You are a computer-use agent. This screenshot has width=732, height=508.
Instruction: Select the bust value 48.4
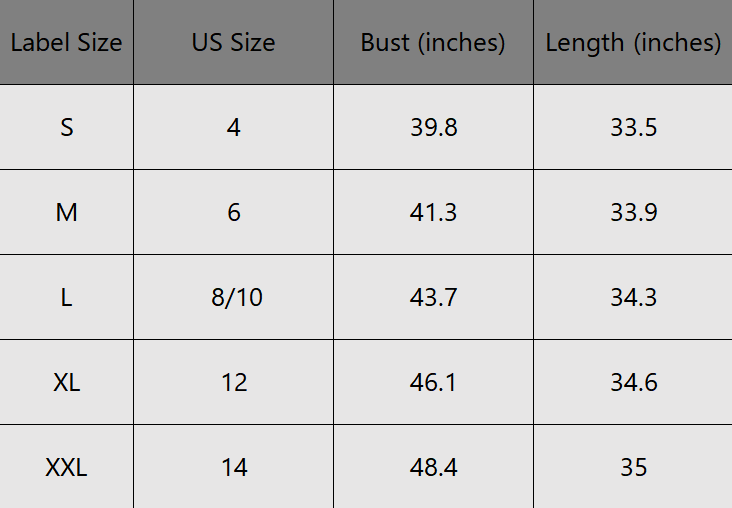433,467
